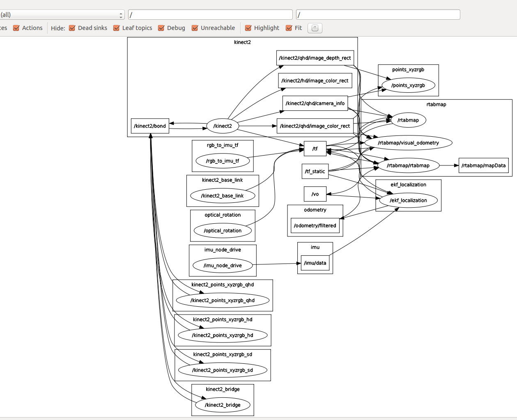
Task: Turn off the Highlight option
Action: point(248,28)
